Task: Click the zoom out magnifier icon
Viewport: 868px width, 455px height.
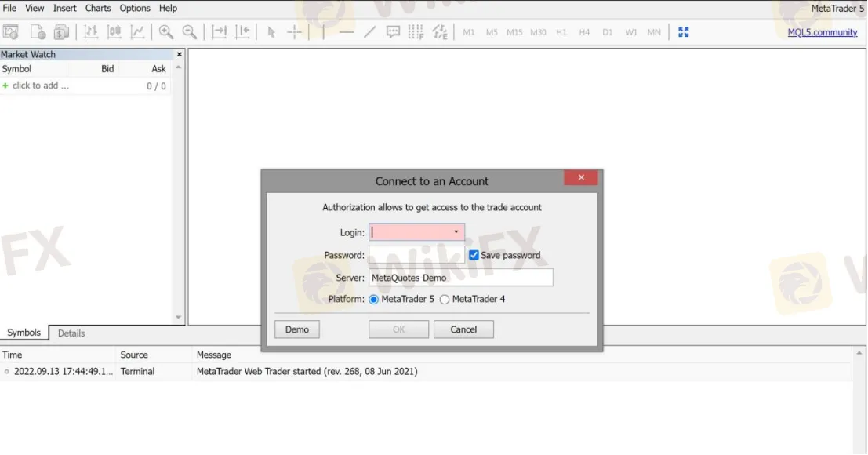Action: [189, 32]
